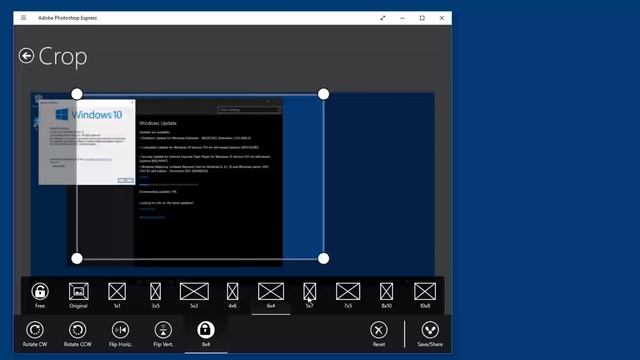
Task: Select the 8x10 crop ratio
Action: pos(387,295)
